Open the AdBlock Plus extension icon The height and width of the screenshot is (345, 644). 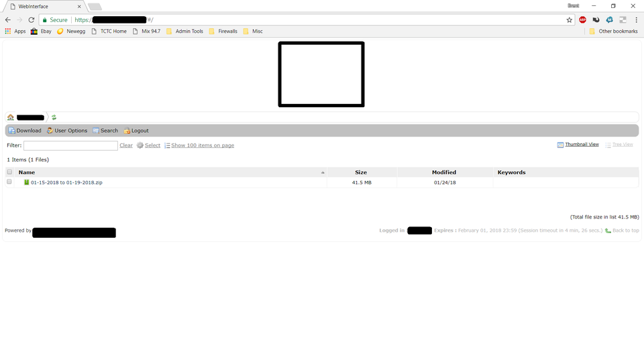(x=582, y=19)
